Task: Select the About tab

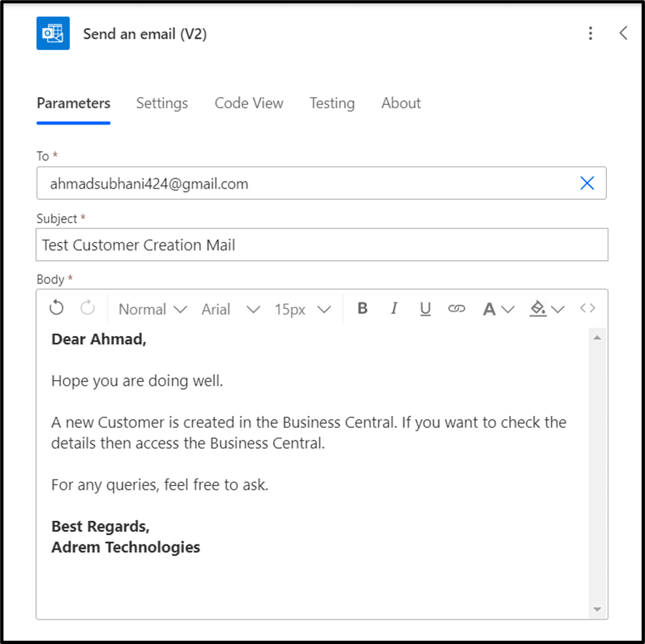Action: click(401, 103)
